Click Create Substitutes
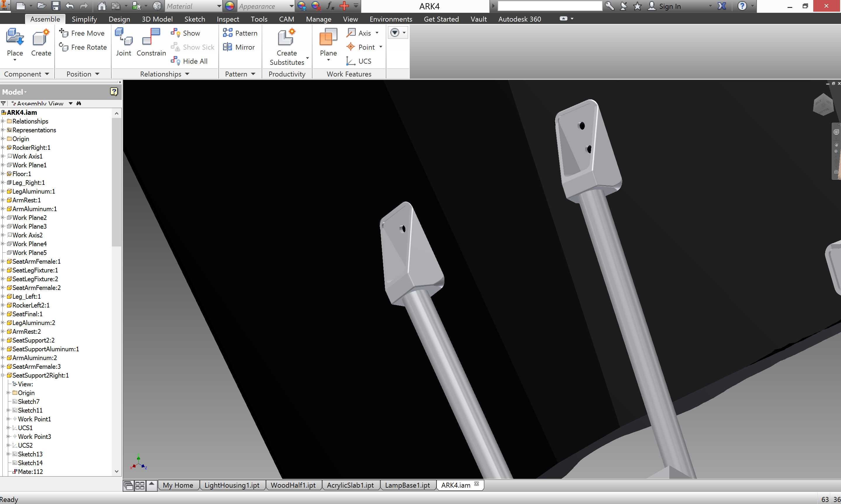The image size is (841, 504). click(x=287, y=48)
